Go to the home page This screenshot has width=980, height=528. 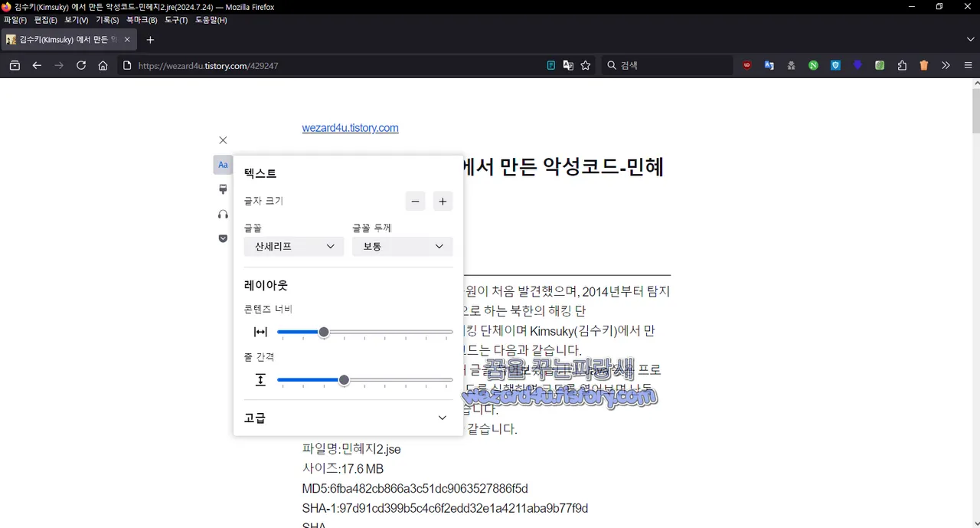[x=103, y=66]
